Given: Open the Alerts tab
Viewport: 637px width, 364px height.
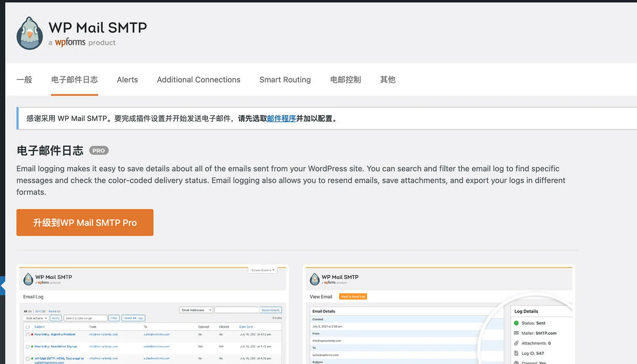Looking at the screenshot, I should coord(127,80).
